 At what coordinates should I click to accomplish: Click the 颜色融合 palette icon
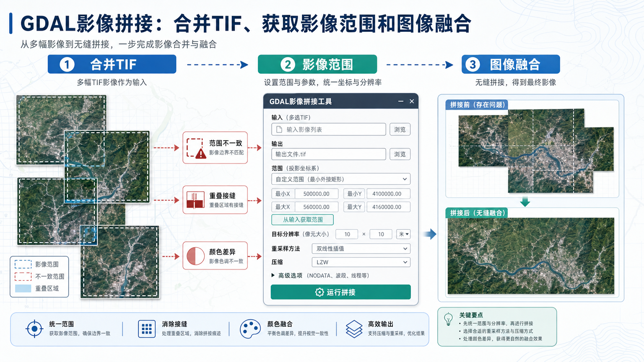tap(250, 329)
